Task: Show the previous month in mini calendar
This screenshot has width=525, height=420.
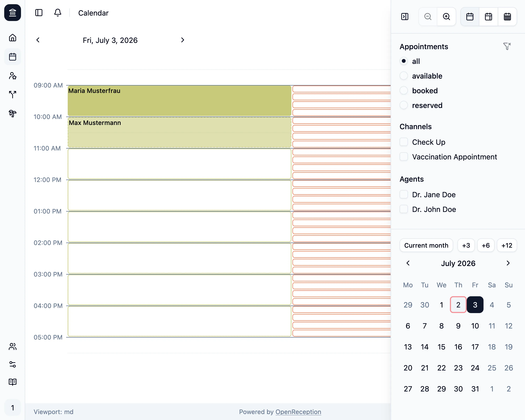Action: [408, 263]
